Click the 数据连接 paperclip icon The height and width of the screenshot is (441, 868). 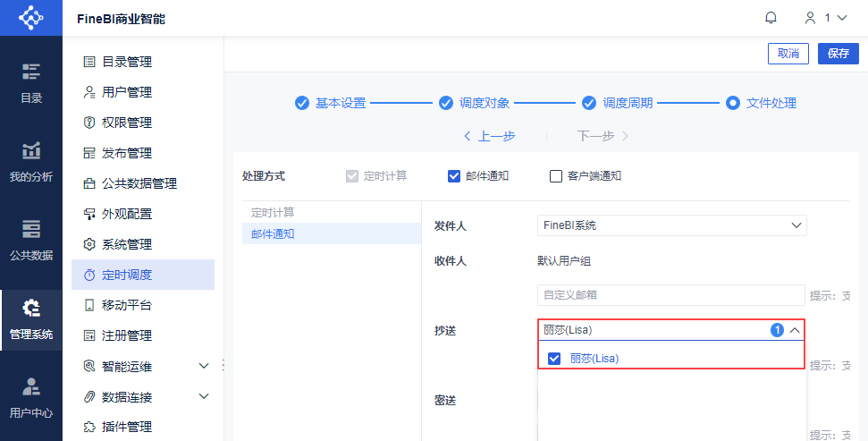click(89, 396)
